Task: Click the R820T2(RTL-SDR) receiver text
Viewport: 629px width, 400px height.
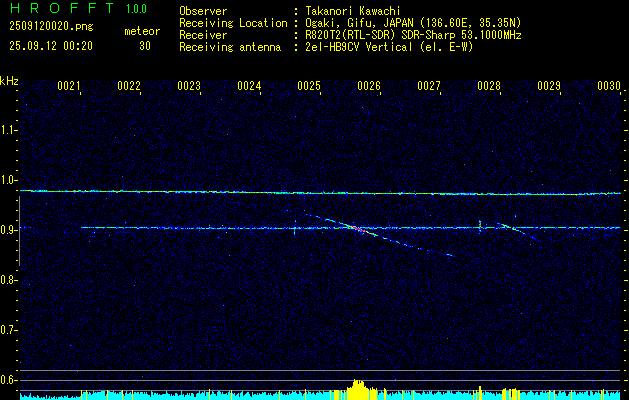Action: [413, 35]
